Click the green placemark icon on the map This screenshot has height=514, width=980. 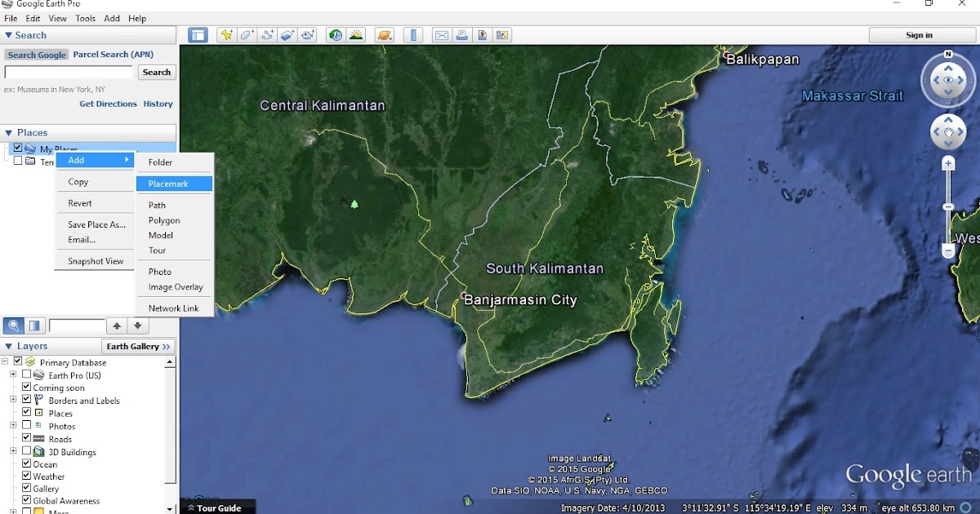coord(354,204)
